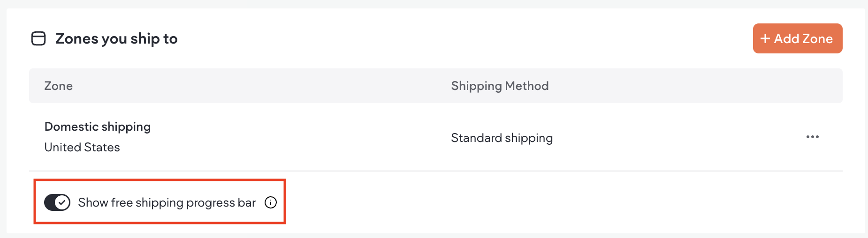The width and height of the screenshot is (868, 238).
Task: Click the 'Add Zone' text on the button
Action: click(803, 38)
